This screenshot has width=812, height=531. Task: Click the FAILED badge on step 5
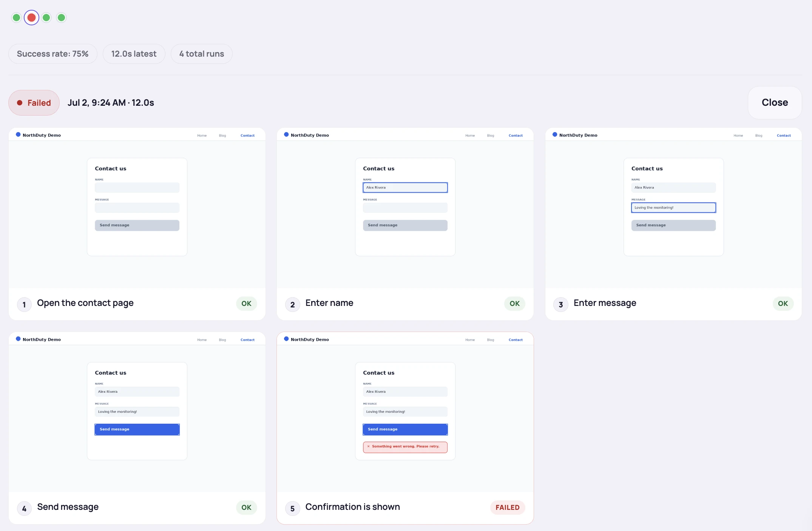click(508, 508)
